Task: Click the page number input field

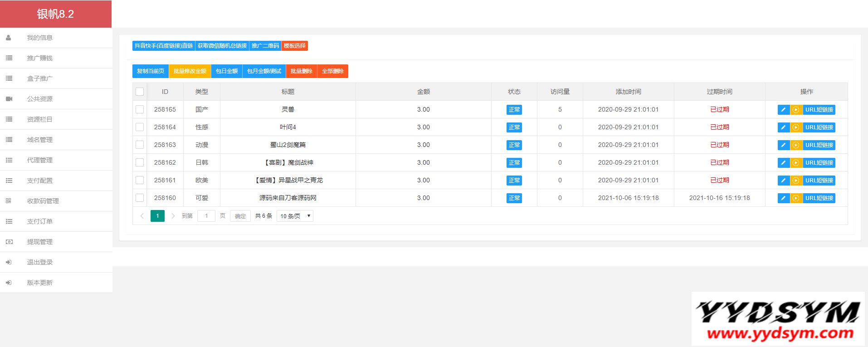Action: 206,216
